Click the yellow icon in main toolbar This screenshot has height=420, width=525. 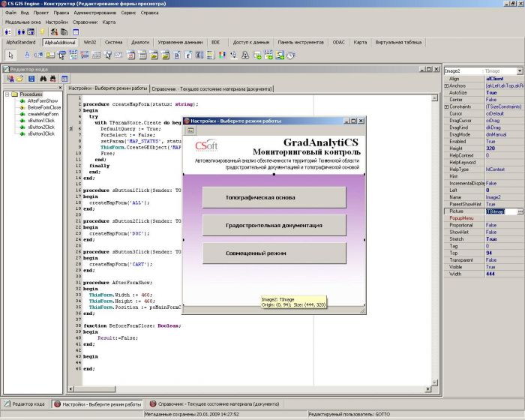42,32
